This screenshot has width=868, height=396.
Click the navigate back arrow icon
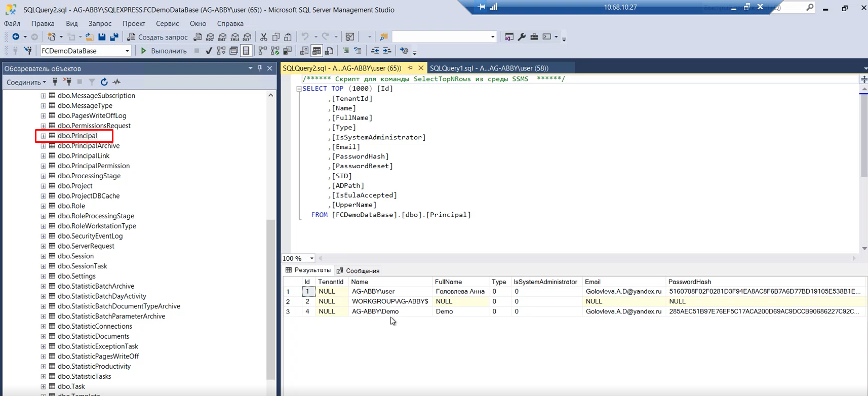pyautogui.click(x=16, y=36)
